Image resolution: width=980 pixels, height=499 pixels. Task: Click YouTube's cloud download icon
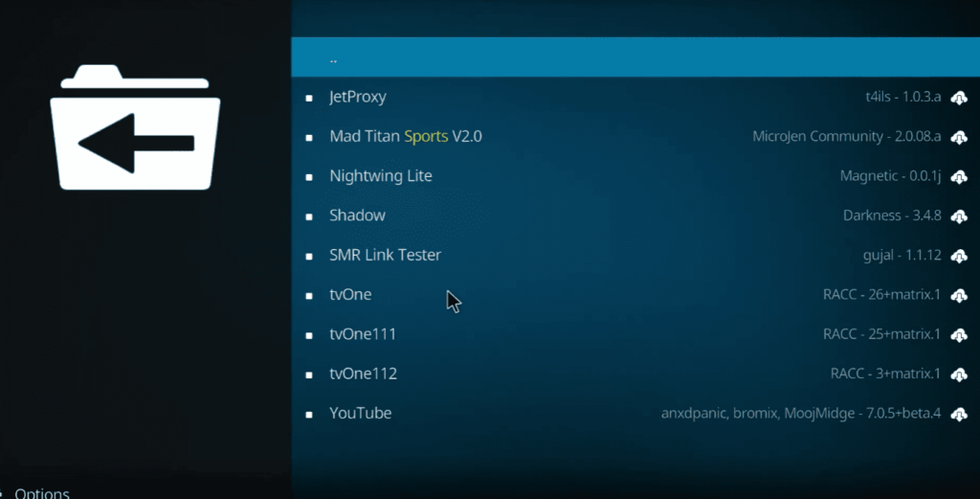(x=959, y=414)
